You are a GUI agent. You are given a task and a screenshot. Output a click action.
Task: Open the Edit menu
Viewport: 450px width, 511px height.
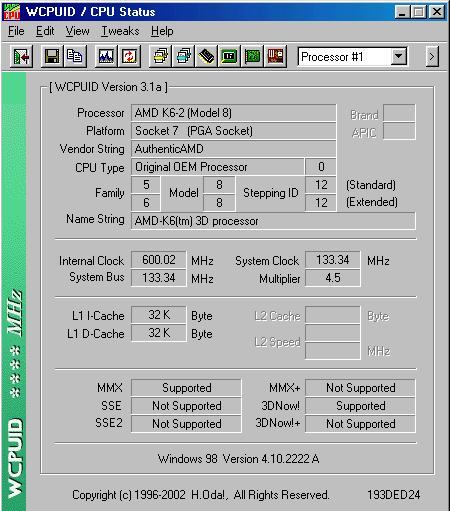coord(45,31)
